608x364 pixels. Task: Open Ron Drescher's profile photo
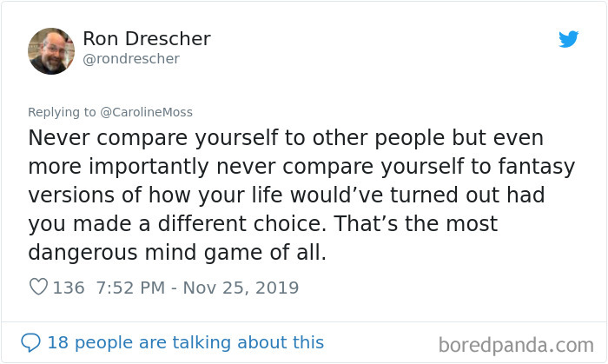pos(51,51)
